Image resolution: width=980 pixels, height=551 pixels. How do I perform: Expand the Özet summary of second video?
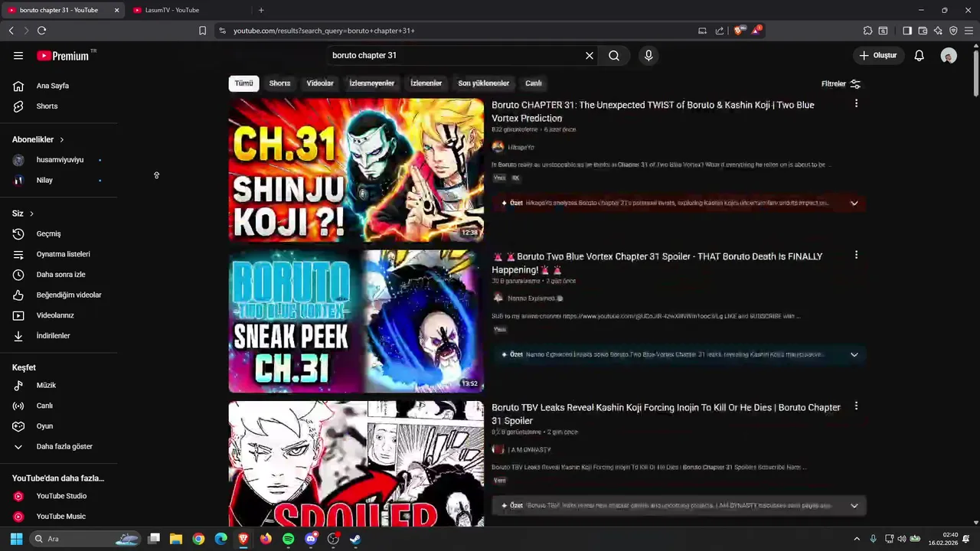point(854,354)
